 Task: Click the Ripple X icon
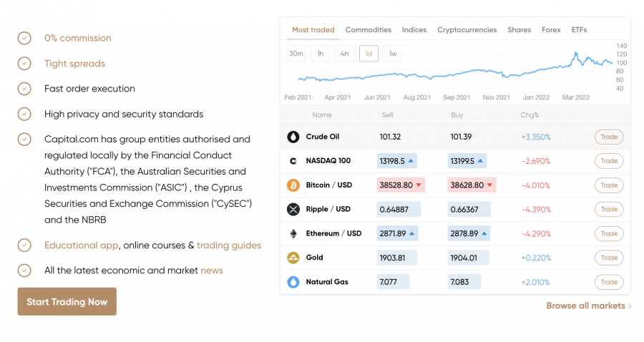293,210
